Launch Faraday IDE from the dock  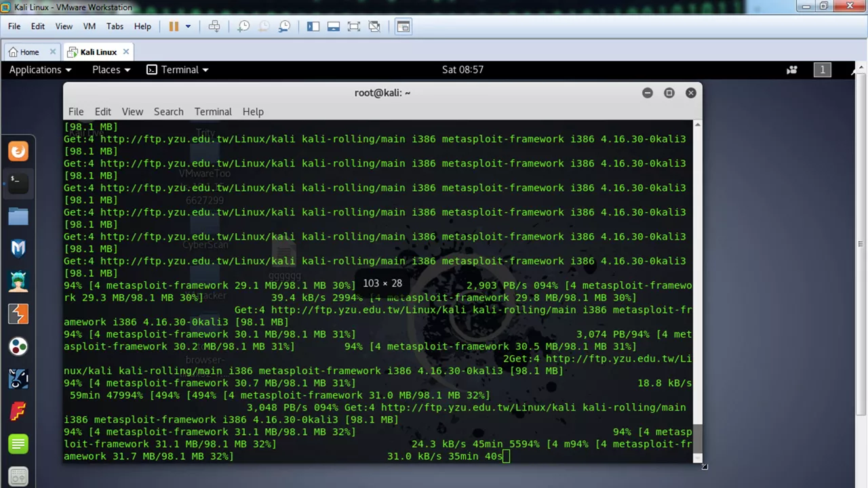[18, 411]
